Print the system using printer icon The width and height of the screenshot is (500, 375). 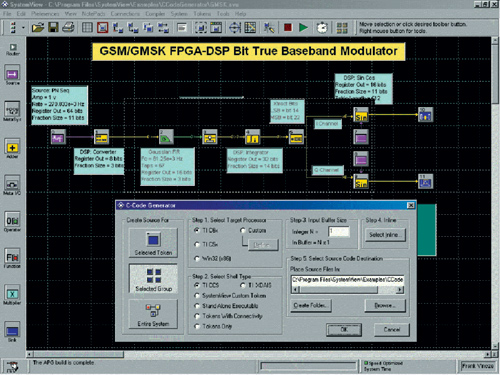68,27
